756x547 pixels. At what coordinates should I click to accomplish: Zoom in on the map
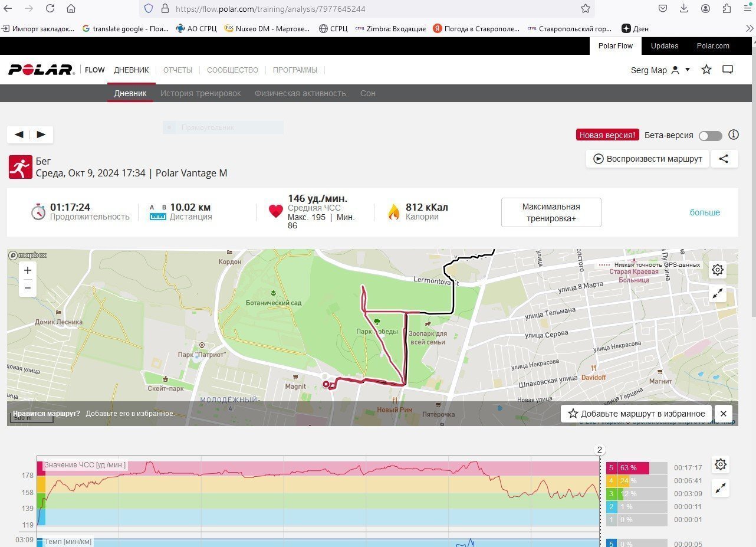[28, 270]
